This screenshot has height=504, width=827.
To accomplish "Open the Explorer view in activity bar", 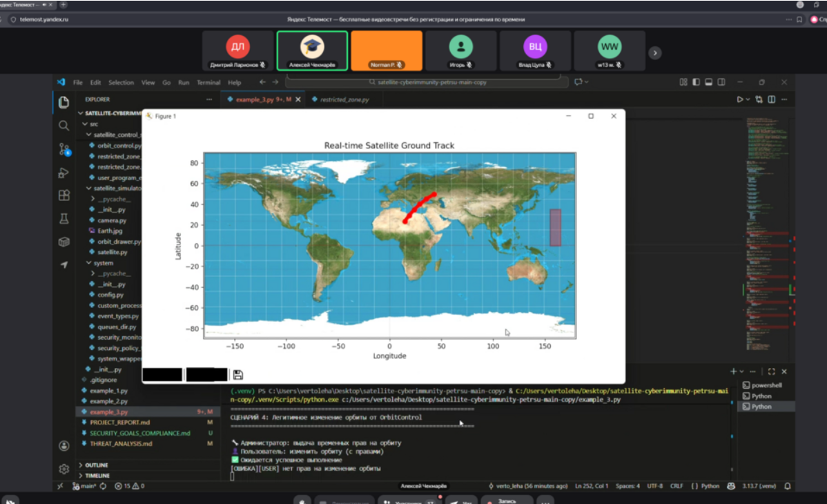I will click(64, 102).
